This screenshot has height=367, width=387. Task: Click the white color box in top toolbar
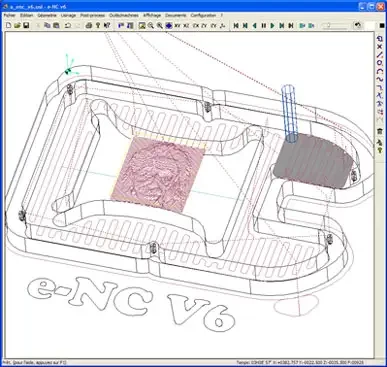(x=370, y=25)
